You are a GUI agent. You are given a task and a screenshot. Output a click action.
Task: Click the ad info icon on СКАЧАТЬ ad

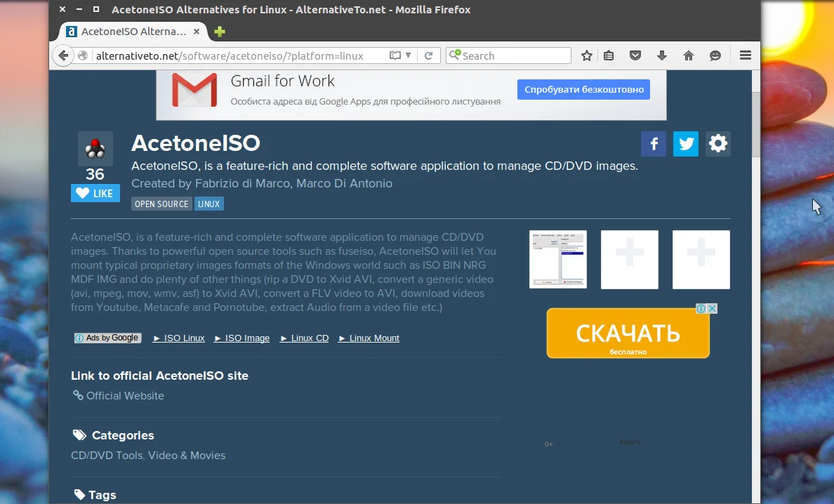pyautogui.click(x=701, y=308)
